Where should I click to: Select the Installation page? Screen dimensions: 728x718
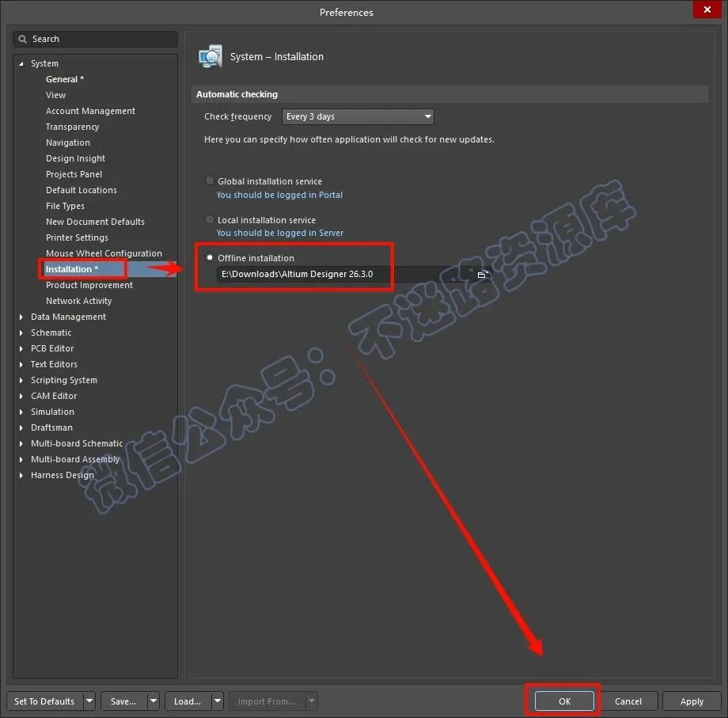tap(72, 269)
